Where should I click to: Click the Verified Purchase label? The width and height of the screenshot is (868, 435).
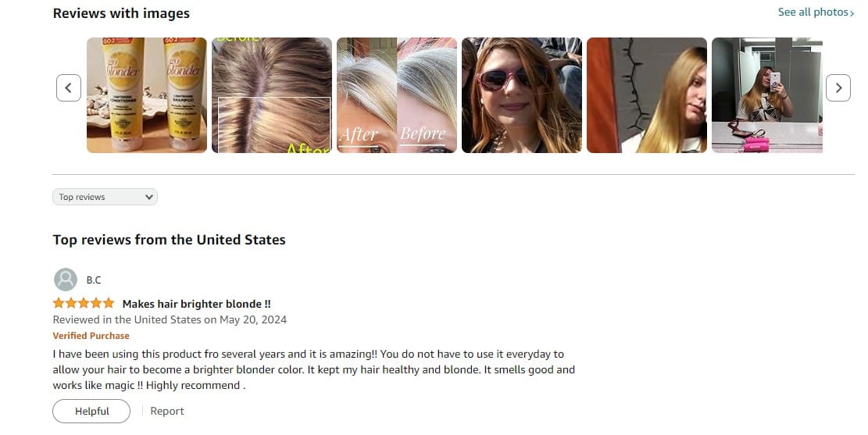[x=91, y=336]
